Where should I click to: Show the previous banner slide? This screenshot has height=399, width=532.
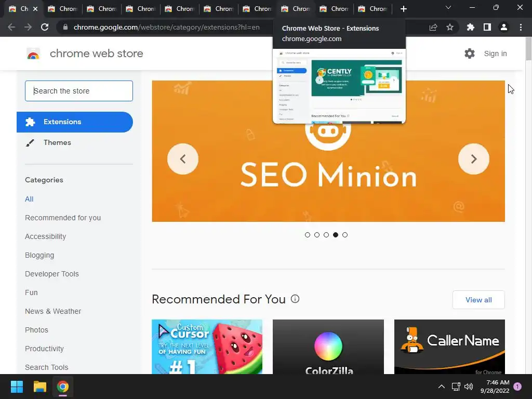pyautogui.click(x=182, y=159)
